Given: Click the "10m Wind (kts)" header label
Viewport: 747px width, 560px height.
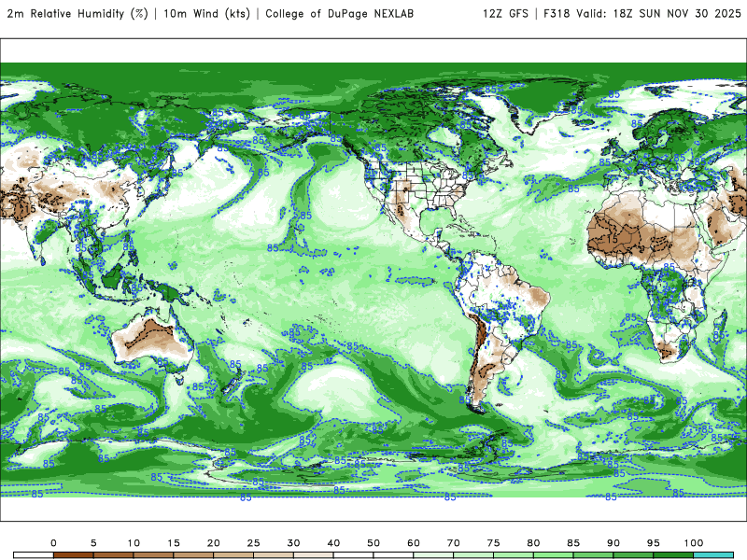Looking at the screenshot, I should [206, 14].
